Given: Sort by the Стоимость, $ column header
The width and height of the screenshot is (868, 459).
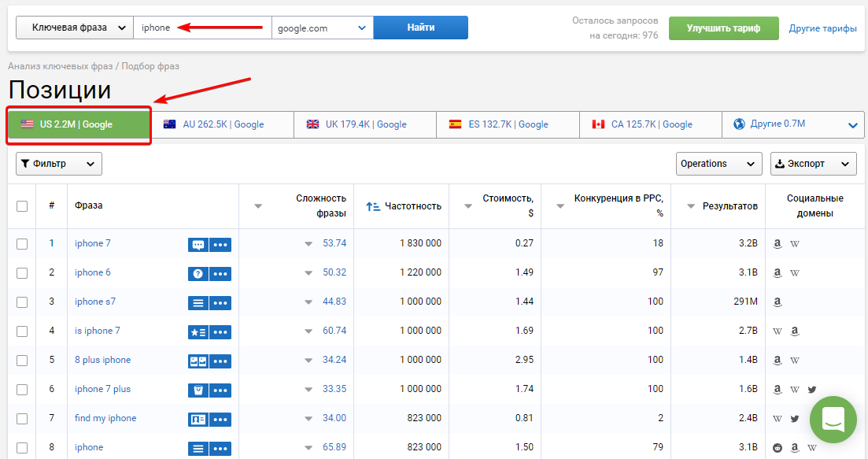Looking at the screenshot, I should pyautogui.click(x=508, y=205).
